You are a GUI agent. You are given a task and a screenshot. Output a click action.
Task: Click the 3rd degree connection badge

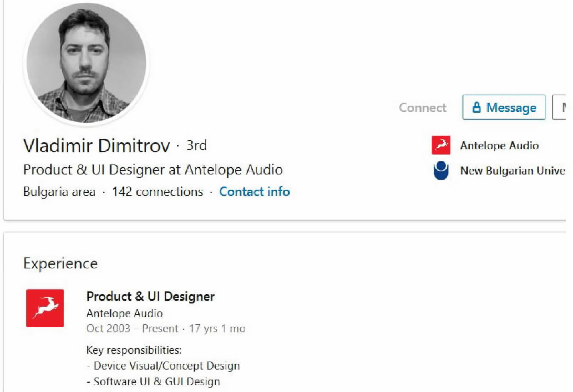tap(196, 145)
